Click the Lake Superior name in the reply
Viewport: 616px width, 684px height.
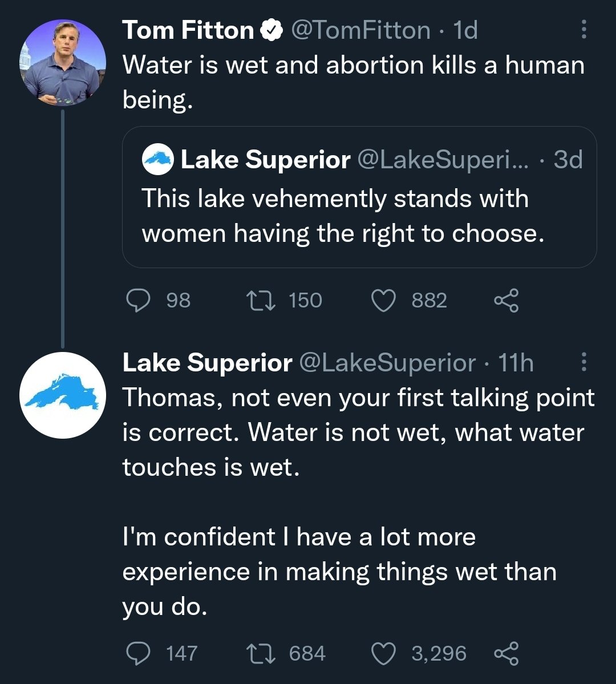coord(207,363)
